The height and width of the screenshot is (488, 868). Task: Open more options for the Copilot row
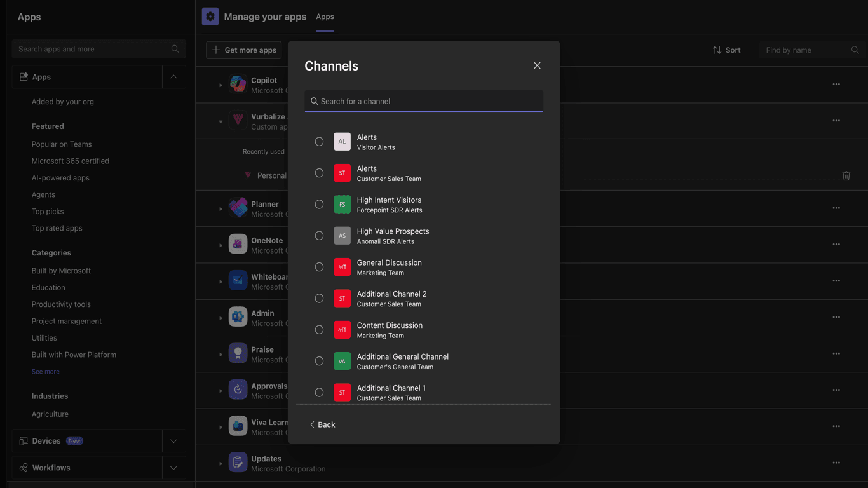(x=836, y=85)
